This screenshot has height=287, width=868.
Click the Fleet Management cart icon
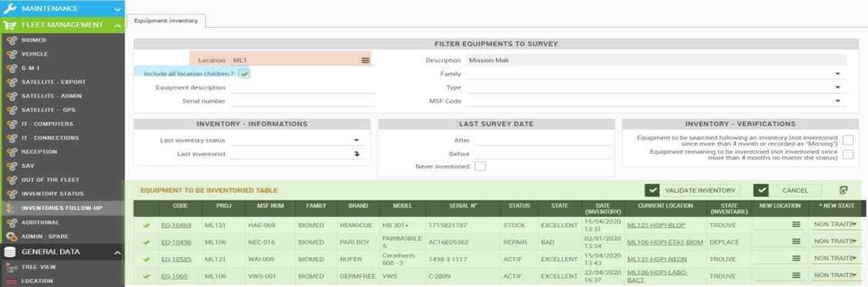(9, 25)
